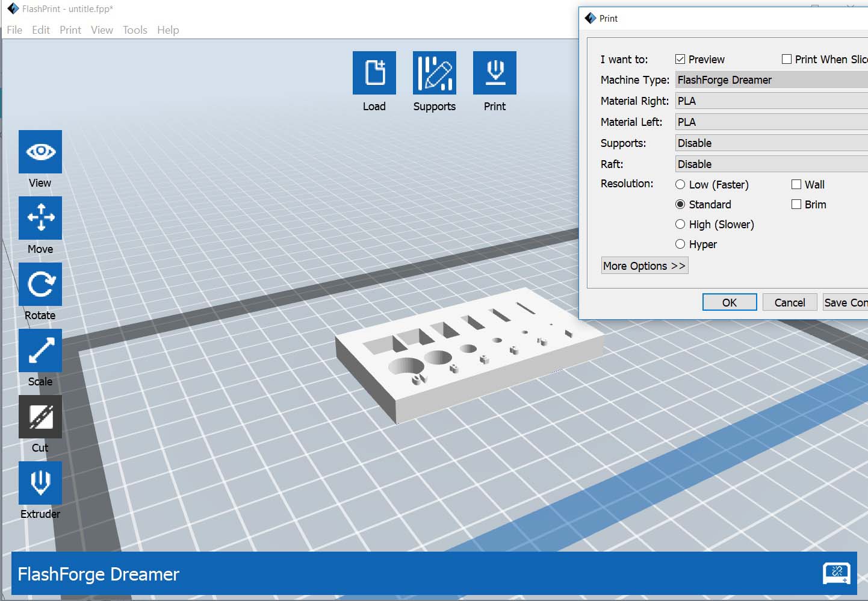Image resolution: width=868 pixels, height=601 pixels.
Task: Select Low (Faster) resolution
Action: click(x=680, y=184)
